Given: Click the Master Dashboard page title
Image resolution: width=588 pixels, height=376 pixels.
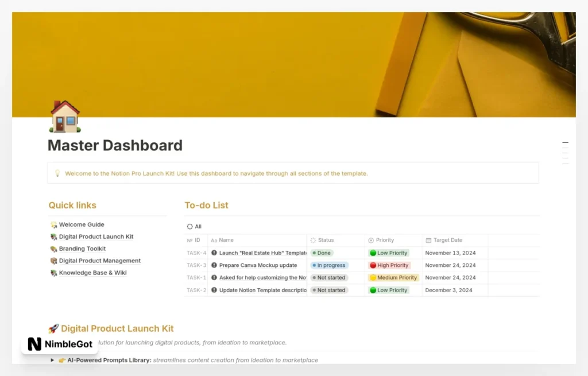Looking at the screenshot, I should 115,145.
